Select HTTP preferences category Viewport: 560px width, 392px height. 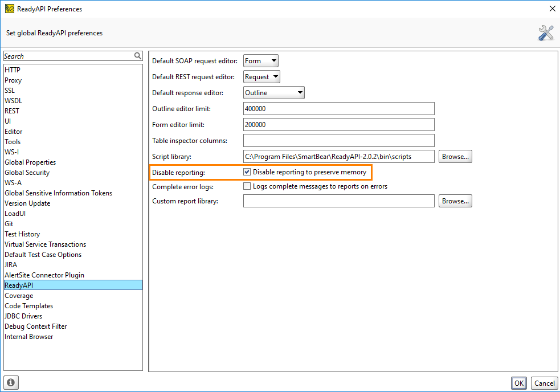73,70
